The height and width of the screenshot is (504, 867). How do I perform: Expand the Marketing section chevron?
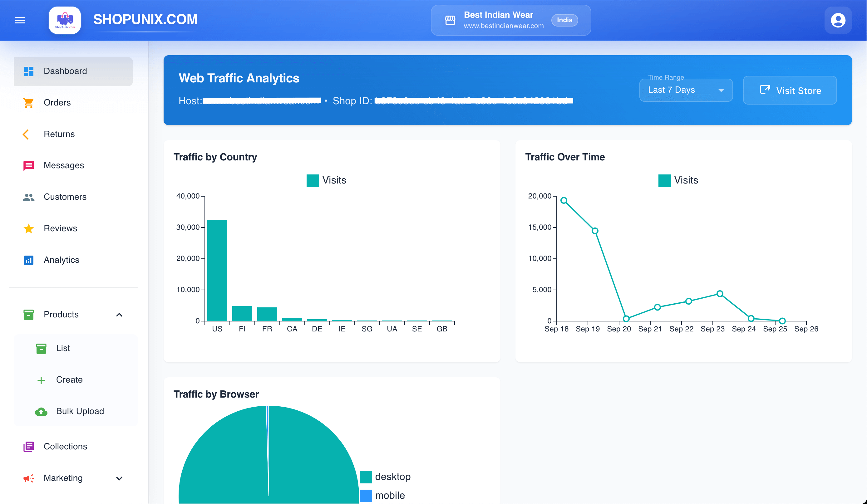[119, 478]
